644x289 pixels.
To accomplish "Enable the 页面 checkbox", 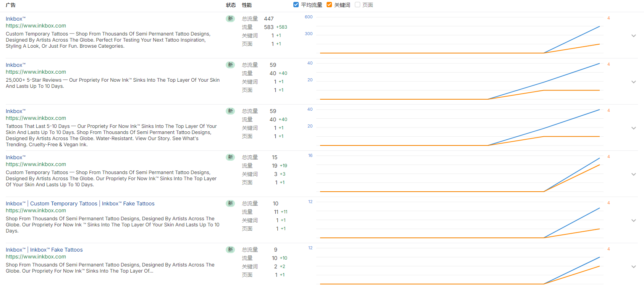I will pos(358,5).
